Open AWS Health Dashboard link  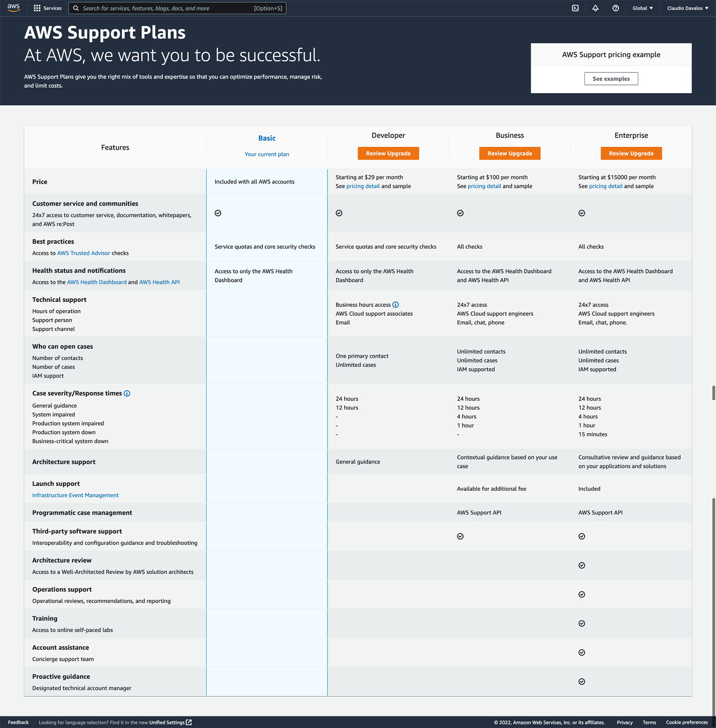[97, 282]
